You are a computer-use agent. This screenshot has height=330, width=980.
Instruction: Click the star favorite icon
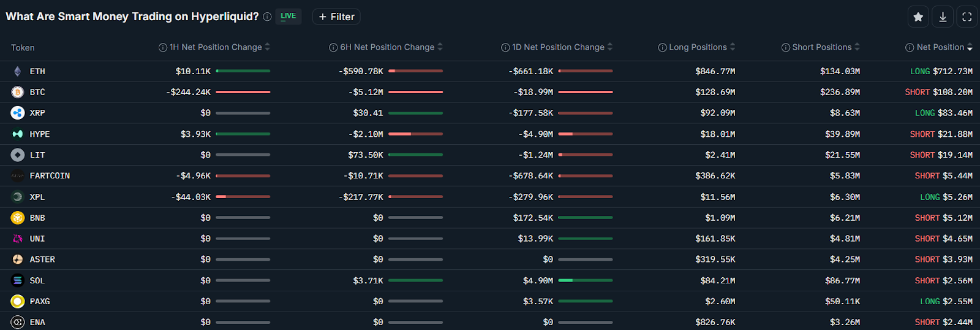(918, 17)
